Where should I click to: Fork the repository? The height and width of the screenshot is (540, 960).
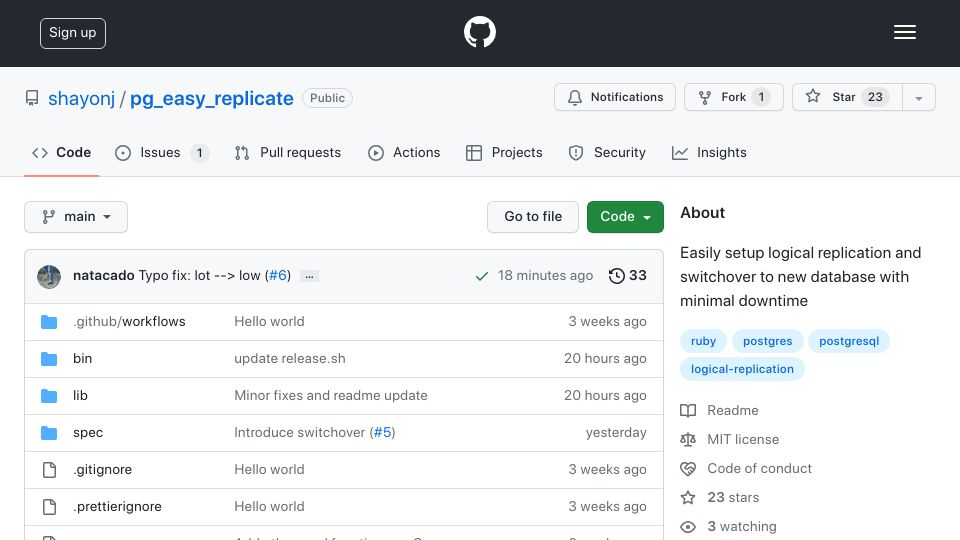point(733,97)
